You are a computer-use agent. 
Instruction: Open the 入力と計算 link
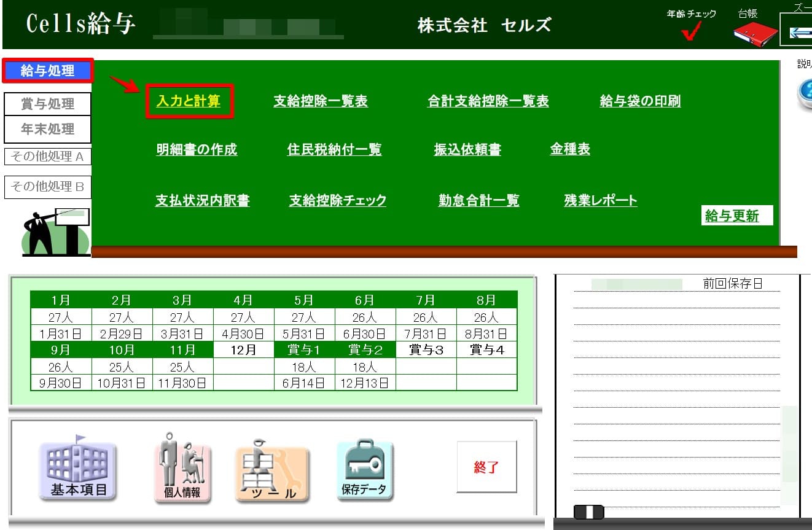[189, 101]
